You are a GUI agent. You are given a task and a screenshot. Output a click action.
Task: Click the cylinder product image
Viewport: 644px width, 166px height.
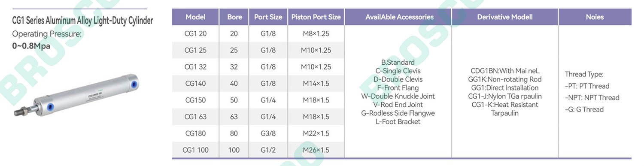[x=77, y=95]
